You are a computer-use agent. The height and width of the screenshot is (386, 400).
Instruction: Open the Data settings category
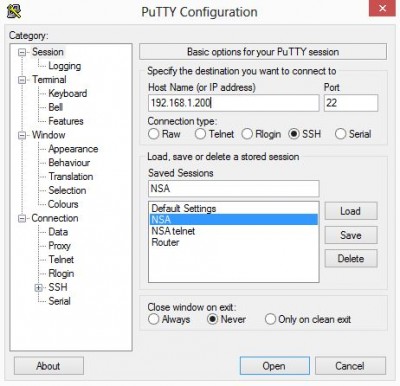coord(58,232)
